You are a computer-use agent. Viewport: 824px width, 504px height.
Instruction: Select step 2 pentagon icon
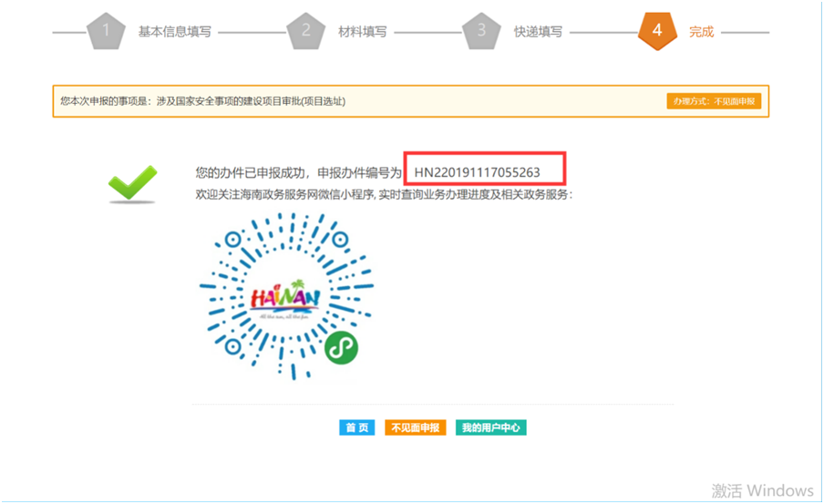pos(306,31)
